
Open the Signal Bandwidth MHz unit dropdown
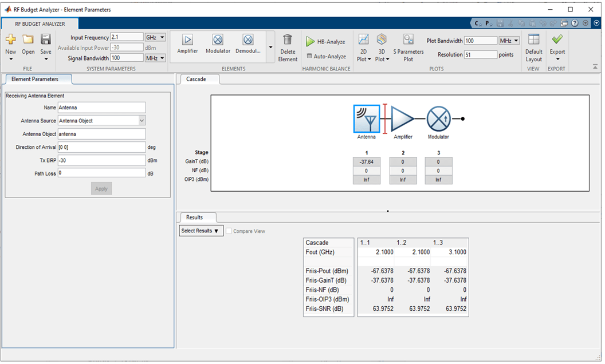click(155, 58)
